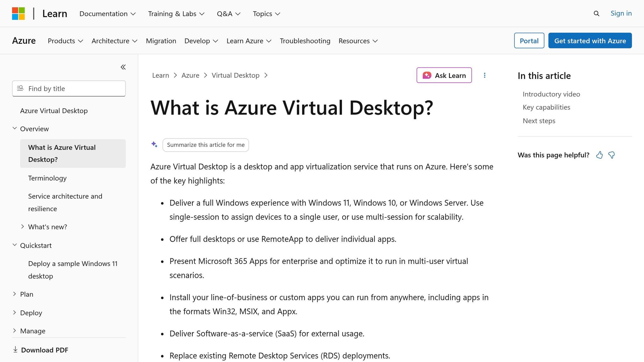Viewport: 644px width, 362px height.
Task: Open Troubleshooting in Azure nav
Action: coord(305,41)
